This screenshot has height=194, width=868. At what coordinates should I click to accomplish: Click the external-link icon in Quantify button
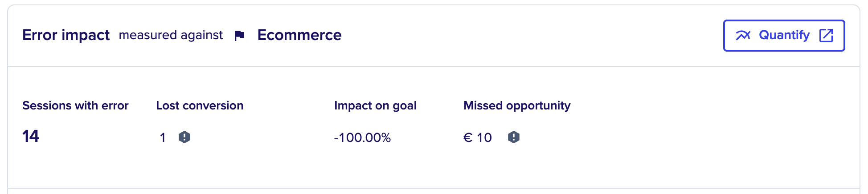[826, 35]
